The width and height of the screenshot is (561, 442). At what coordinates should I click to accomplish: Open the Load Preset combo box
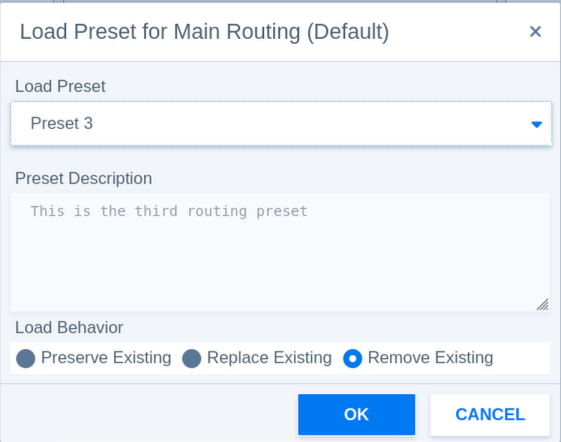[281, 123]
